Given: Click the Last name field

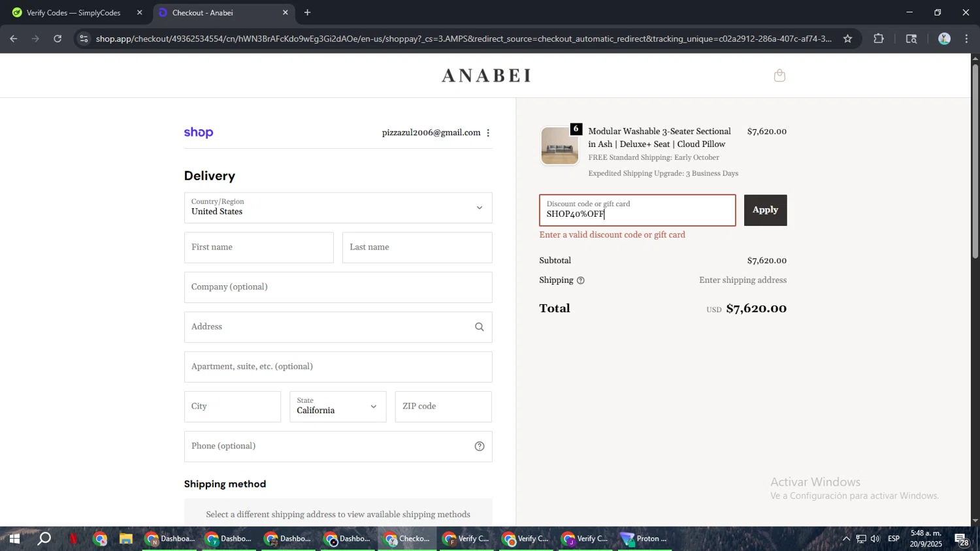Looking at the screenshot, I should click(x=417, y=247).
